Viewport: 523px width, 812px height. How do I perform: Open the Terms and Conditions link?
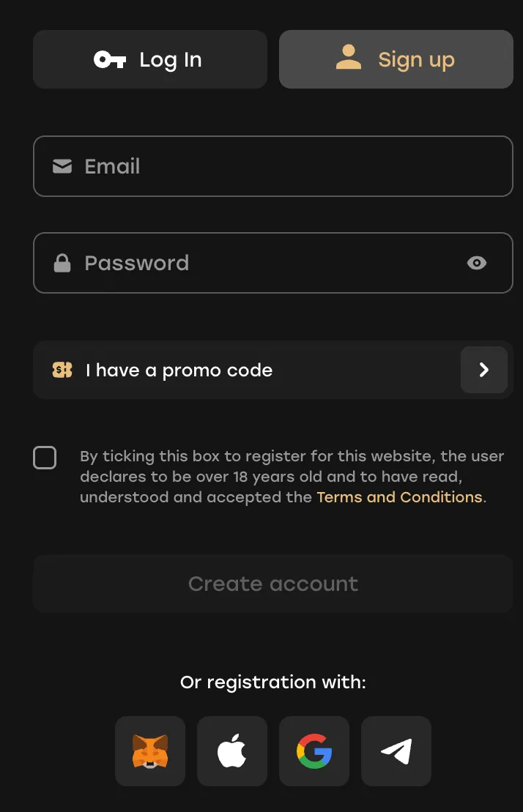tap(398, 496)
